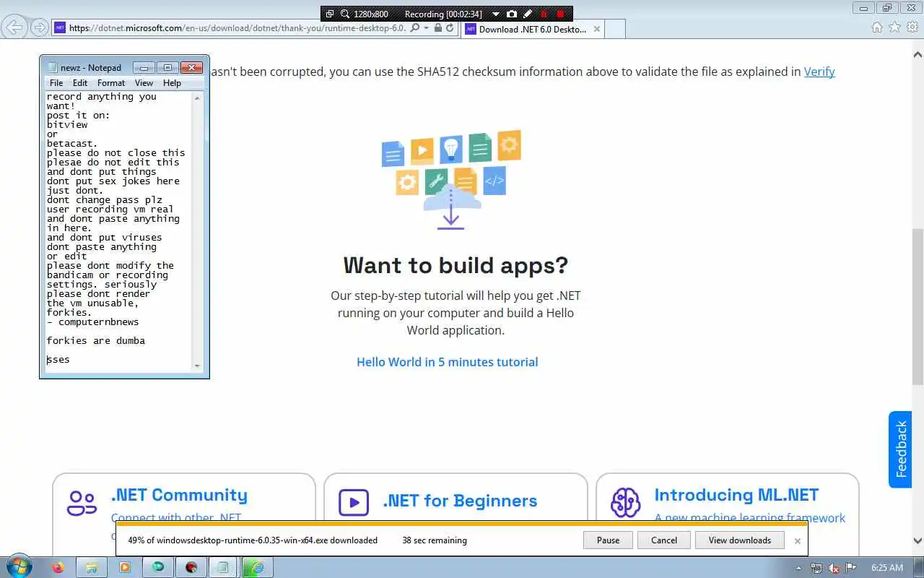Open the muted volume tray icon
The width and height of the screenshot is (924, 578).
[x=834, y=568]
